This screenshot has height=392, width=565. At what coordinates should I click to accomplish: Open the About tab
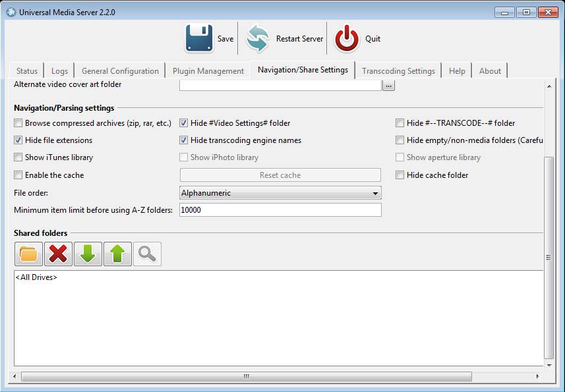[x=490, y=71]
